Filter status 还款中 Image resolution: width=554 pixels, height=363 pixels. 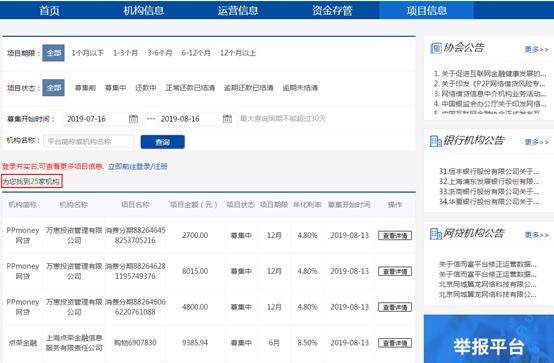pyautogui.click(x=146, y=88)
